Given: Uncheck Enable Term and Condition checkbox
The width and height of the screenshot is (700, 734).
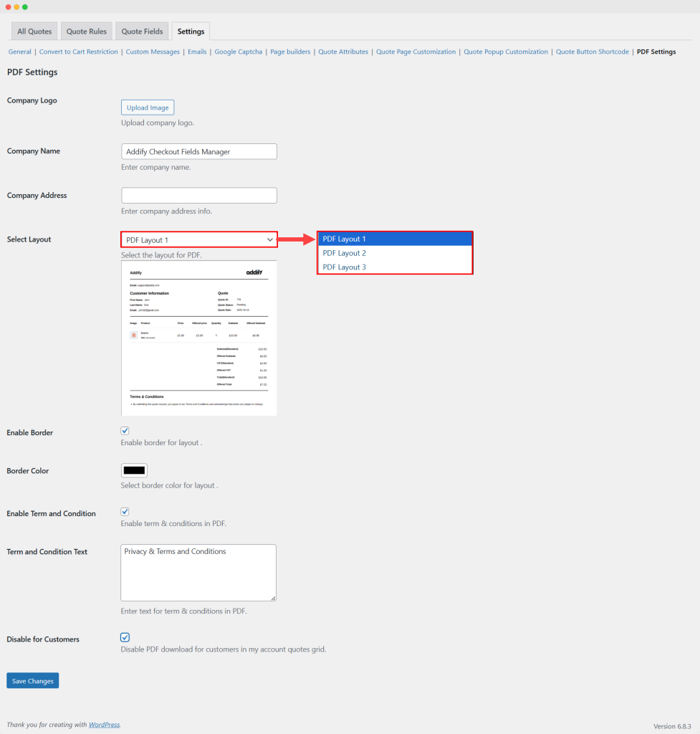Looking at the screenshot, I should [x=125, y=512].
